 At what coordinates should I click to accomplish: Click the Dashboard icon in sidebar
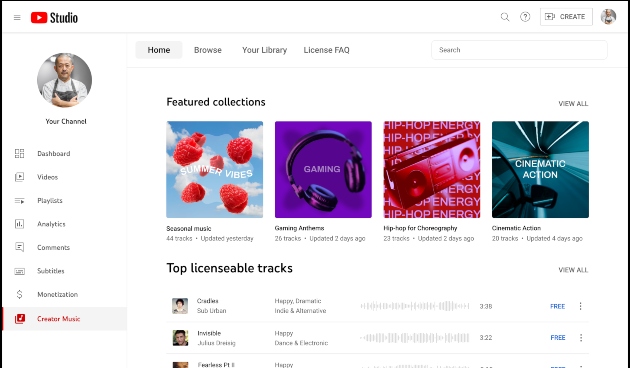(x=19, y=153)
